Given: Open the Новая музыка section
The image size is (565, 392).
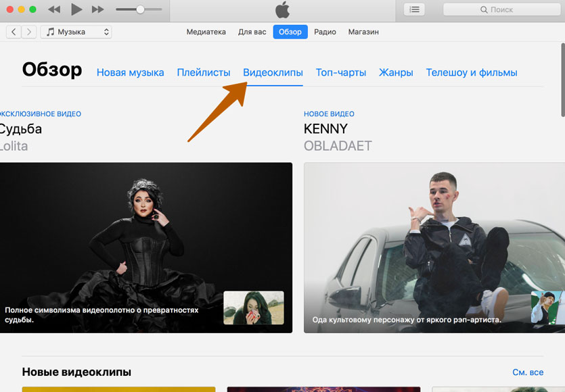Looking at the screenshot, I should tap(130, 72).
